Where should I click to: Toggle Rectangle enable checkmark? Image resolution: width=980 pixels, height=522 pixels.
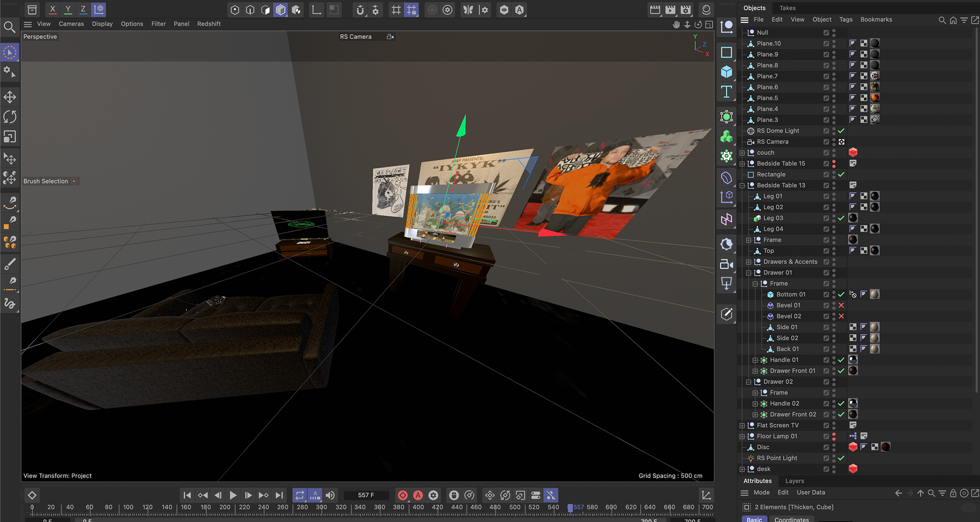[841, 175]
